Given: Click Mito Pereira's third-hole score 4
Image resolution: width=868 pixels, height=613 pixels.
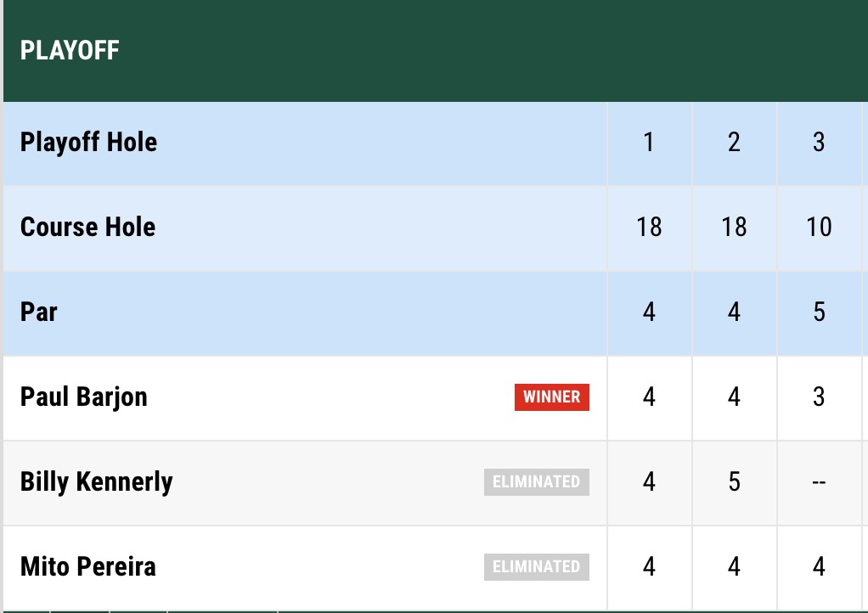Looking at the screenshot, I should pyautogui.click(x=819, y=566).
